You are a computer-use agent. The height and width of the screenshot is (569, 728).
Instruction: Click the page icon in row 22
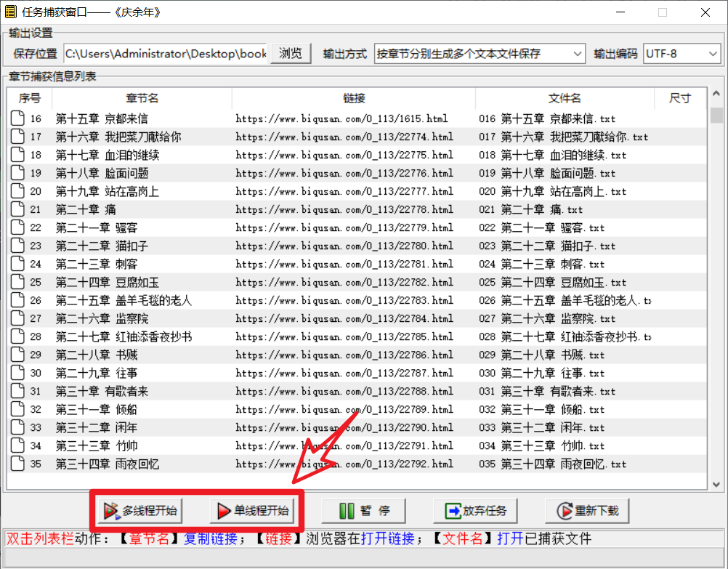[x=17, y=227]
